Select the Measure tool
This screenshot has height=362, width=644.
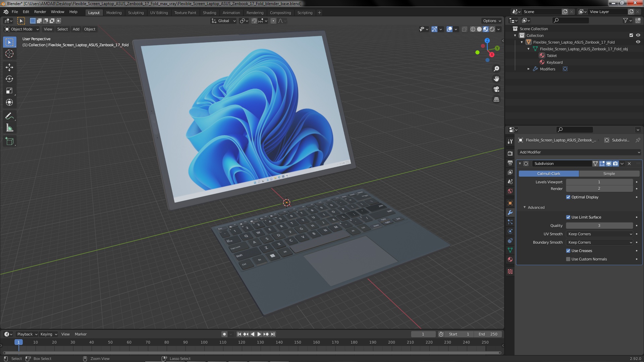[9, 128]
